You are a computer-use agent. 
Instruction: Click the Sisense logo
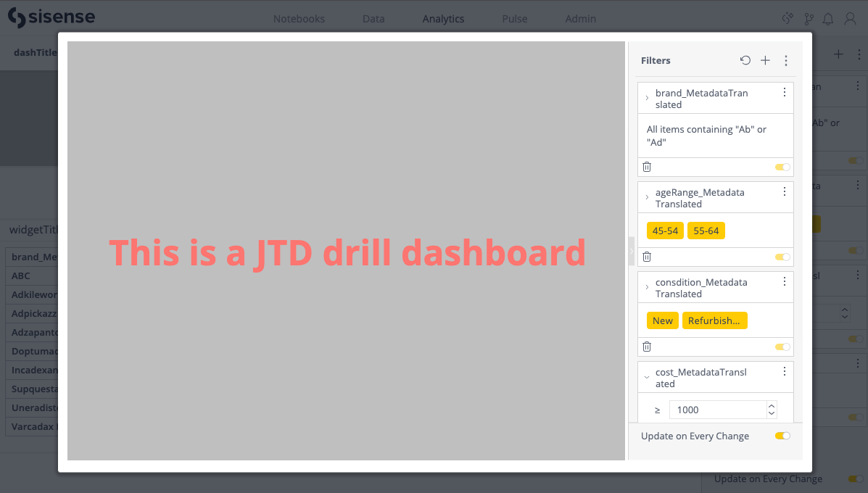coord(51,17)
